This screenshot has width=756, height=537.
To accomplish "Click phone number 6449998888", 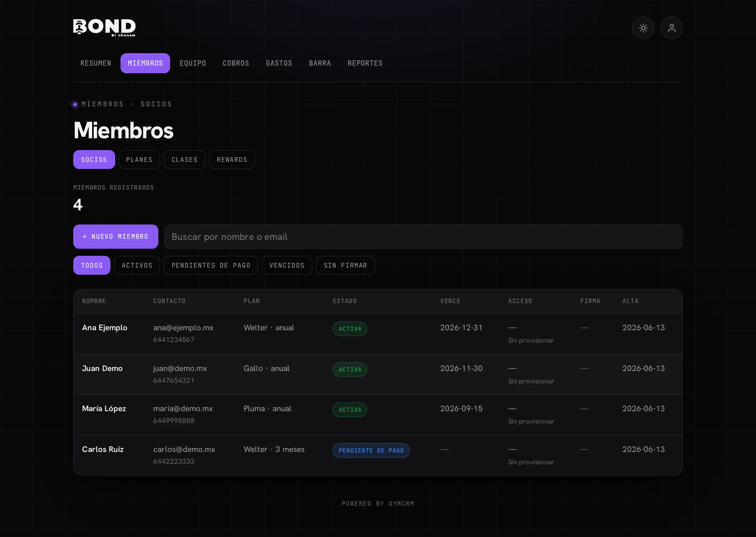I will point(174,421).
